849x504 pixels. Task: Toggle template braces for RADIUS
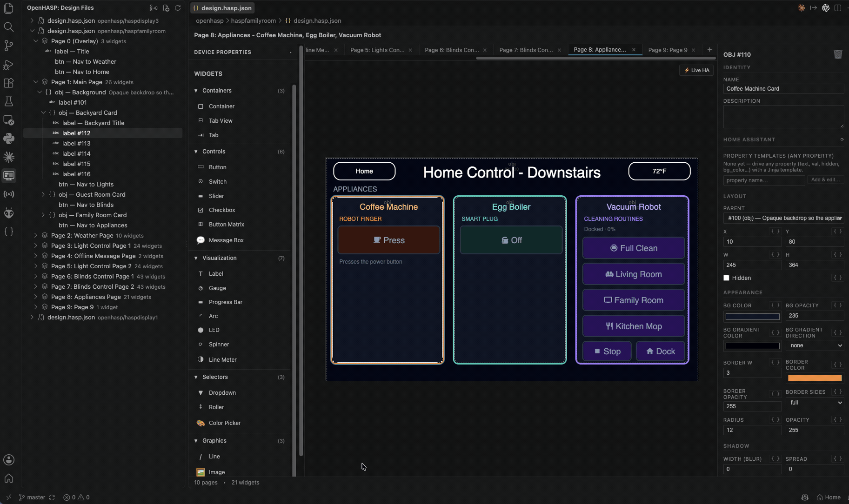pos(775,419)
